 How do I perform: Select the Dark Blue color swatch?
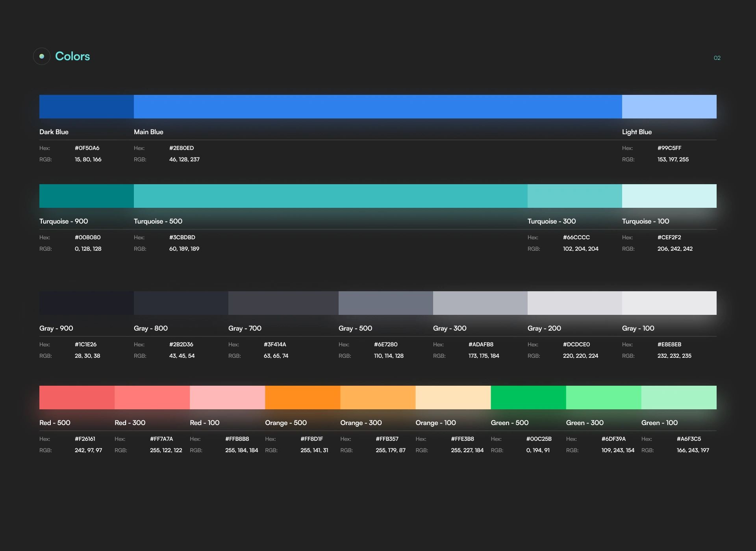(x=87, y=107)
